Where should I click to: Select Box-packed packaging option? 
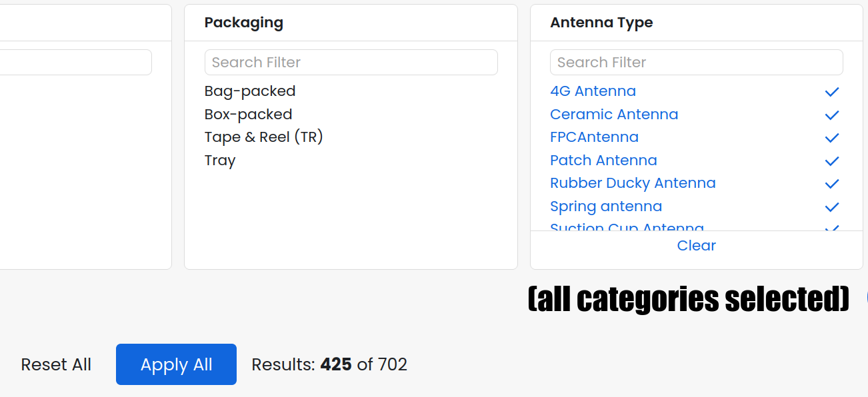click(x=248, y=115)
